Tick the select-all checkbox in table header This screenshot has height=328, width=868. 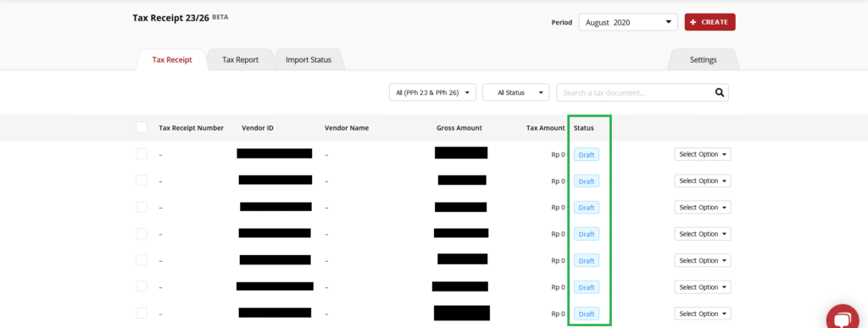pyautogui.click(x=142, y=127)
